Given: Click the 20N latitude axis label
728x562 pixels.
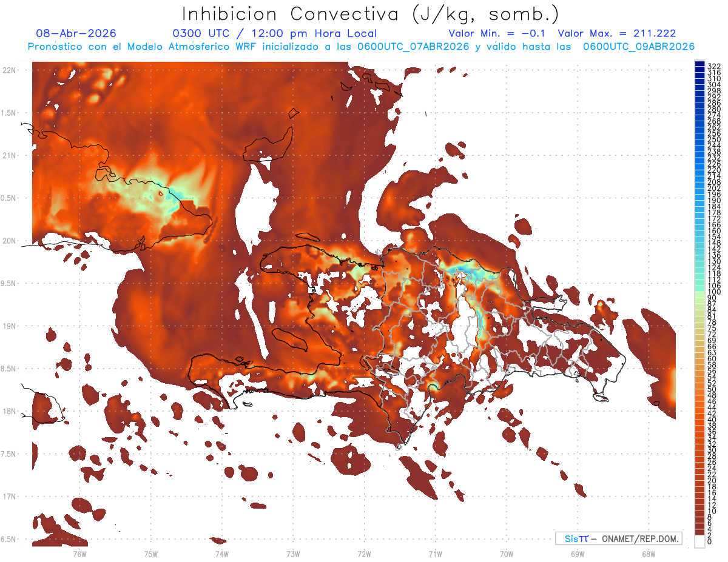Looking at the screenshot, I should point(10,241).
